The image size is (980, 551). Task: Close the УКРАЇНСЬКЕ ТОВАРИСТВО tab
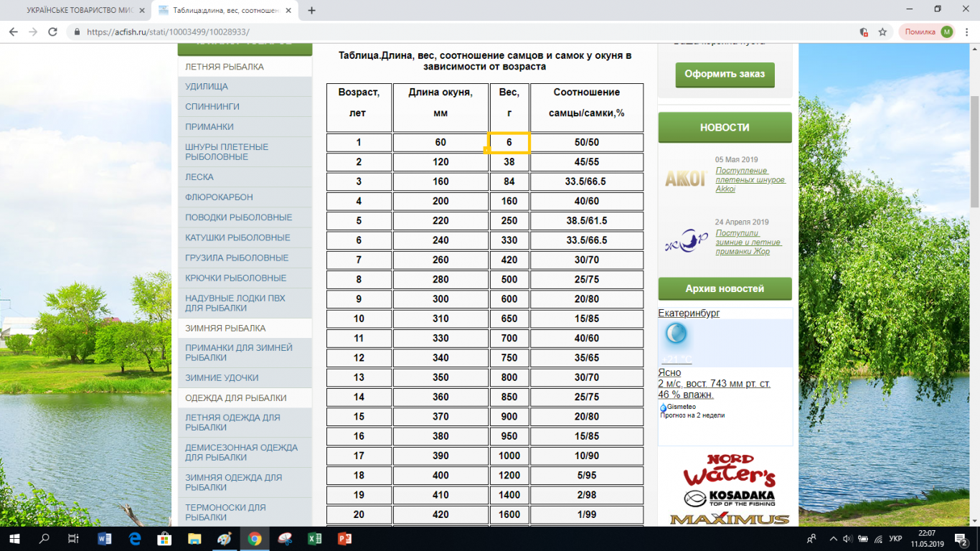pos(142,10)
